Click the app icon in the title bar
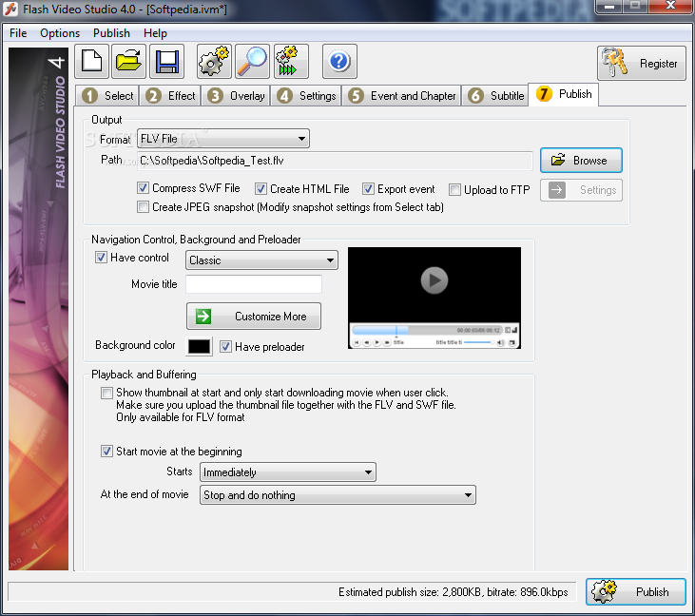Viewport: 695px width, 616px height. 10,9
